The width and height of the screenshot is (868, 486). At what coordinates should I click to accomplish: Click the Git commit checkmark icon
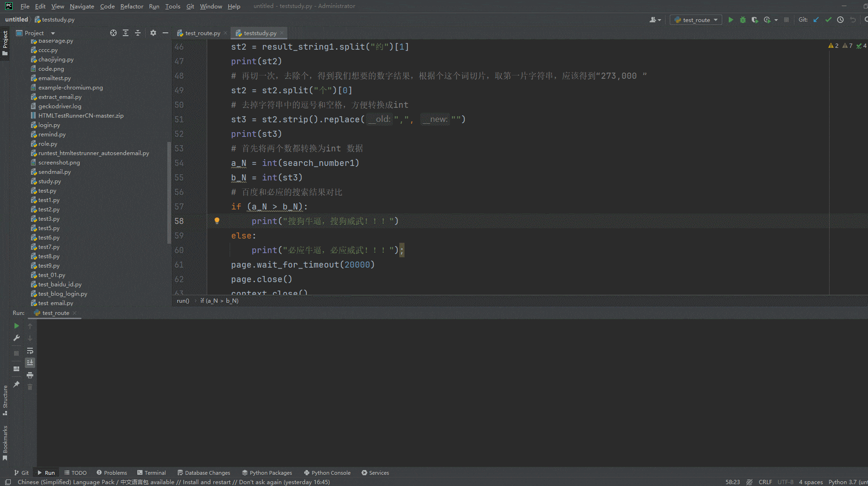(828, 20)
